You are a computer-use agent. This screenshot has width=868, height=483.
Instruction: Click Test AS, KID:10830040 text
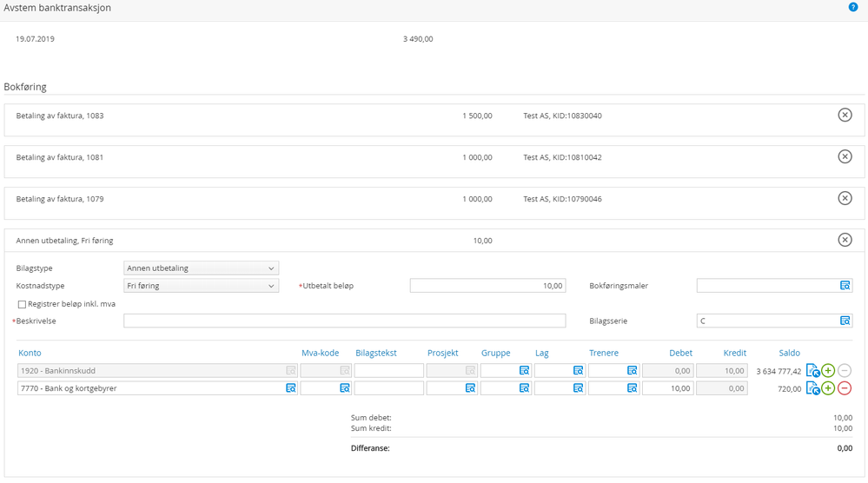click(562, 116)
